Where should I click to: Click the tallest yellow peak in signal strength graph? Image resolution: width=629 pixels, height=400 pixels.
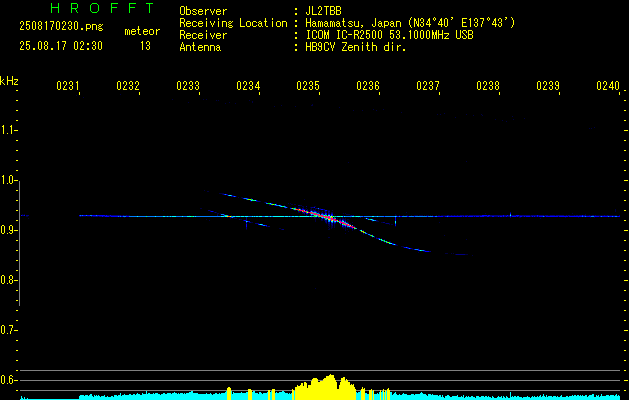330,387
